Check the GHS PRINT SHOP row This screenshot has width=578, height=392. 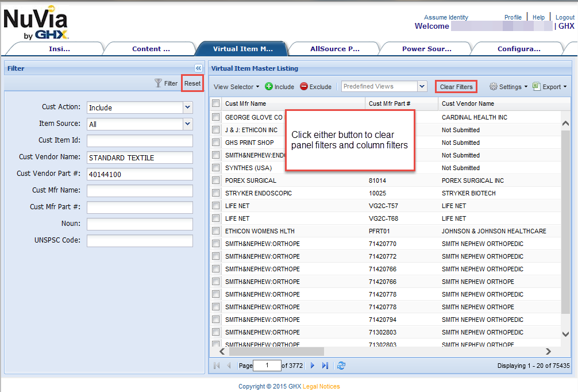click(216, 143)
